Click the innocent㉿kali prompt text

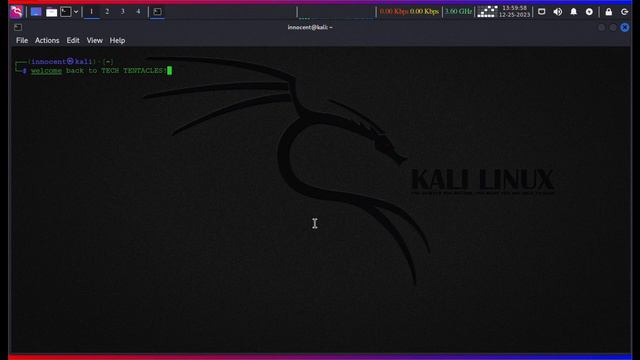[62, 62]
